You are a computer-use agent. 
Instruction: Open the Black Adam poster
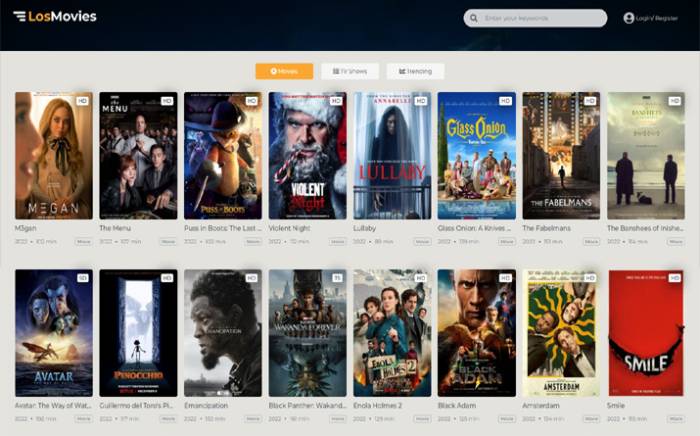click(477, 333)
